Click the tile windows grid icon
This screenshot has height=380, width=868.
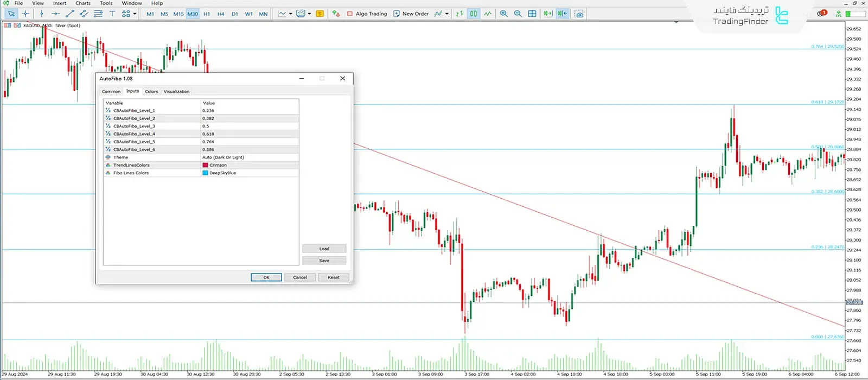click(532, 14)
